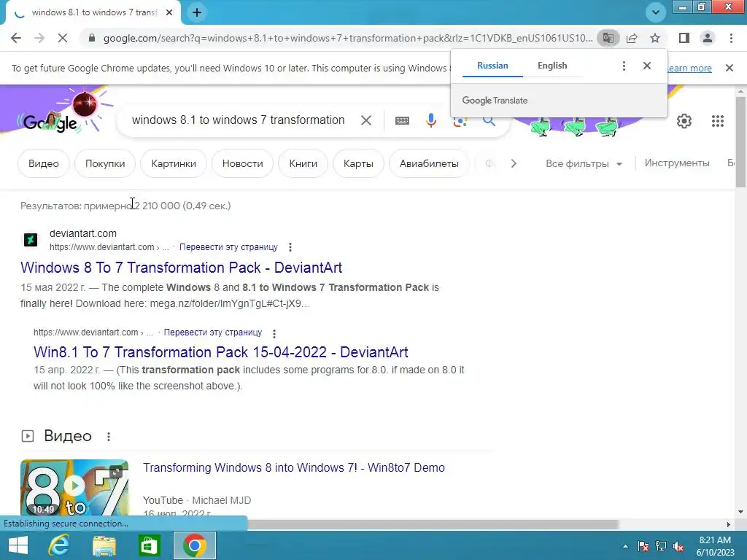Open File Explorer from the taskbar
This screenshot has width=747, height=560.
[104, 545]
